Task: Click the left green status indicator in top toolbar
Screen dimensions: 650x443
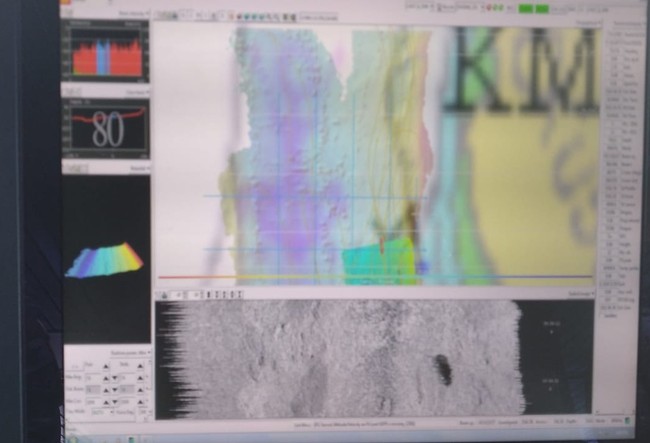Action: [519, 9]
